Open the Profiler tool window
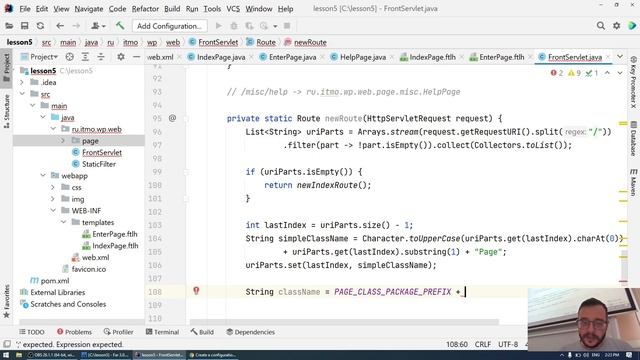 (x=118, y=332)
